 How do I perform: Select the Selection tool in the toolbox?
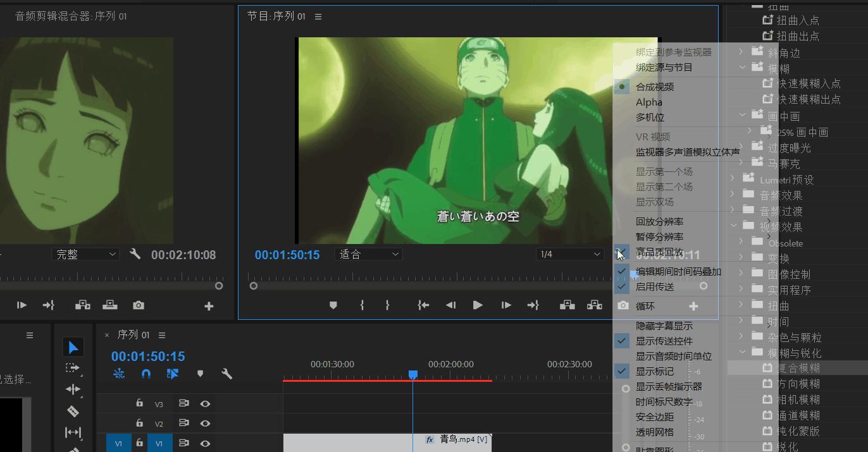point(73,346)
